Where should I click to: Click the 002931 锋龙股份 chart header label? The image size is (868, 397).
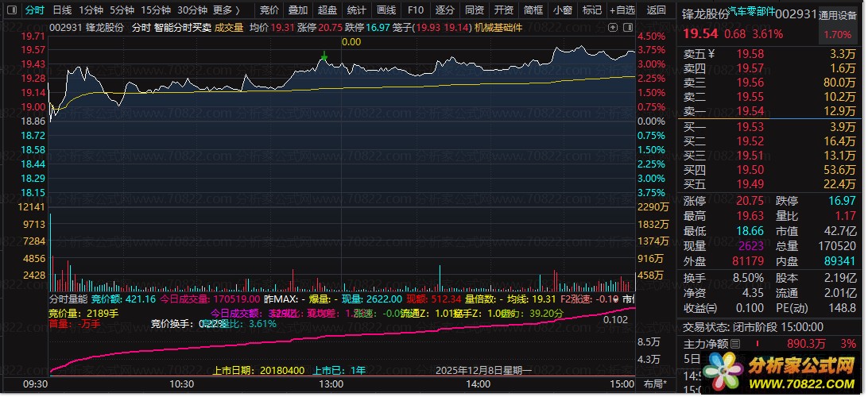point(87,27)
